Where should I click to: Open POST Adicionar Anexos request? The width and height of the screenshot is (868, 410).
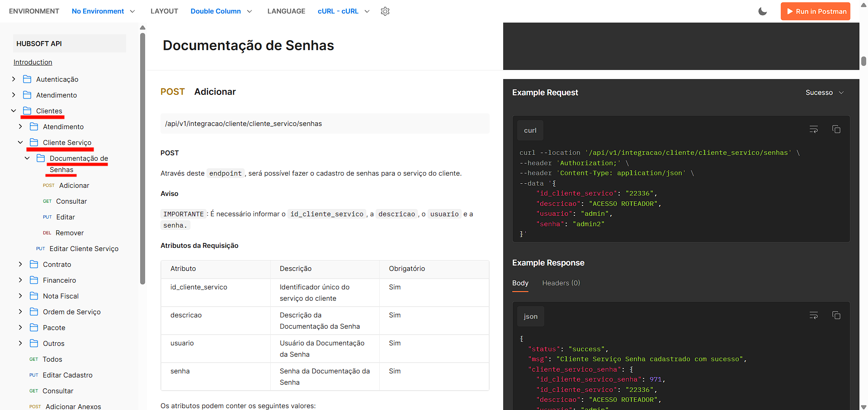point(65,406)
